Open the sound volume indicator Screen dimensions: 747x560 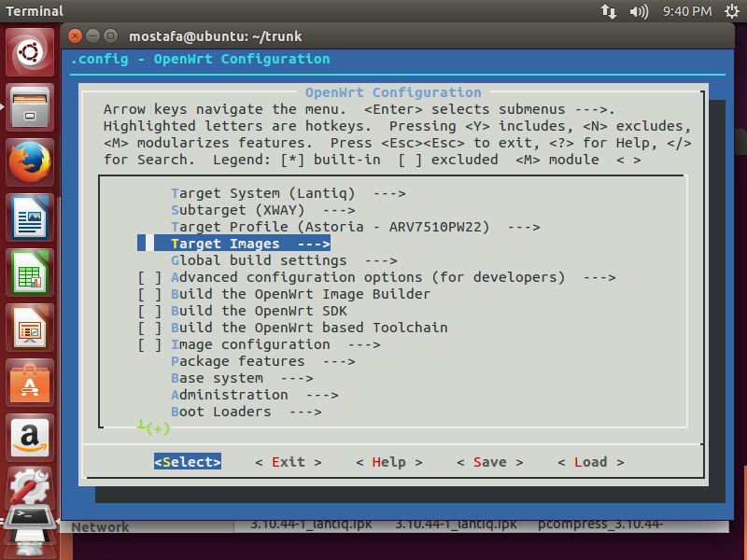point(639,11)
